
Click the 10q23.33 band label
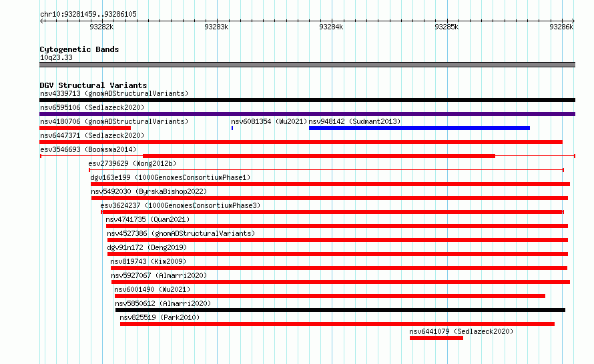(56, 57)
